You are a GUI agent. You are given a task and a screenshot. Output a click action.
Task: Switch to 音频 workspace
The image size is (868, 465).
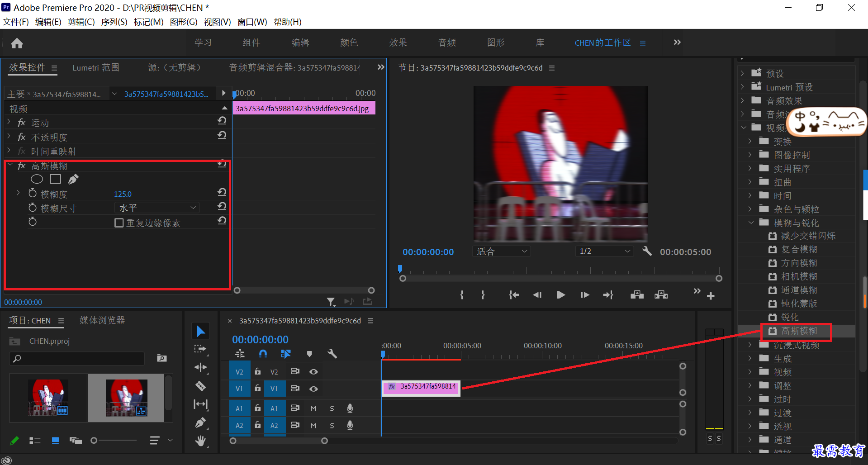(x=447, y=43)
